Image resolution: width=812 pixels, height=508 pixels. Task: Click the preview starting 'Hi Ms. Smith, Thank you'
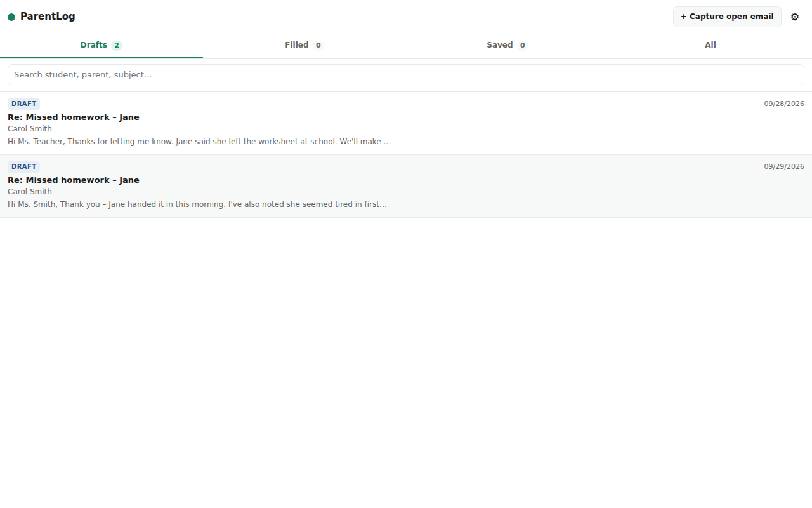197,204
